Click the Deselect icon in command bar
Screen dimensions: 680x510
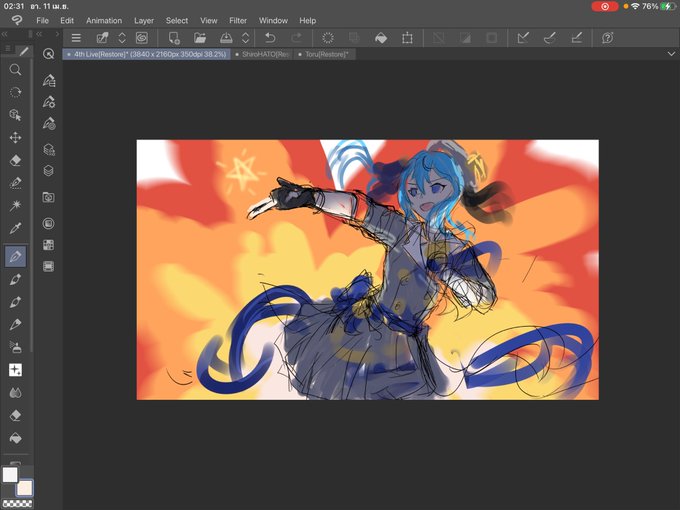tap(438, 38)
